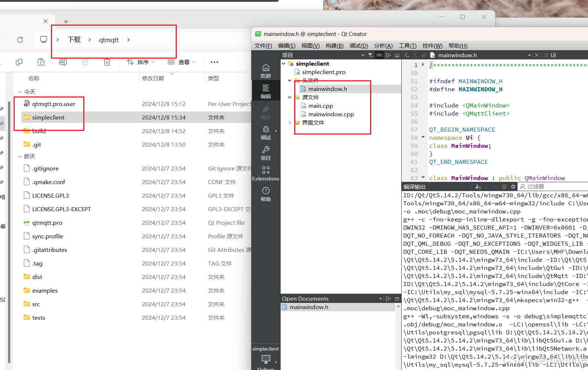Open the 调试(D) menu
The height and width of the screenshot is (370, 588).
(359, 45)
